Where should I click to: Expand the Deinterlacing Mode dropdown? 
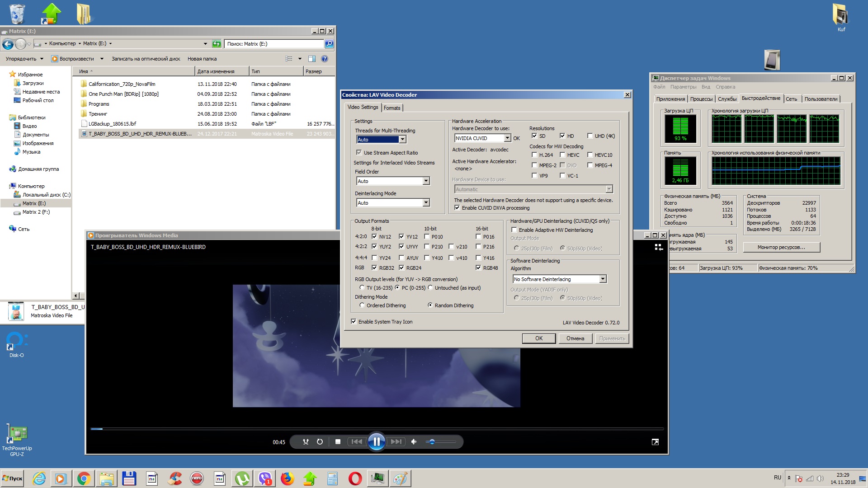(426, 203)
